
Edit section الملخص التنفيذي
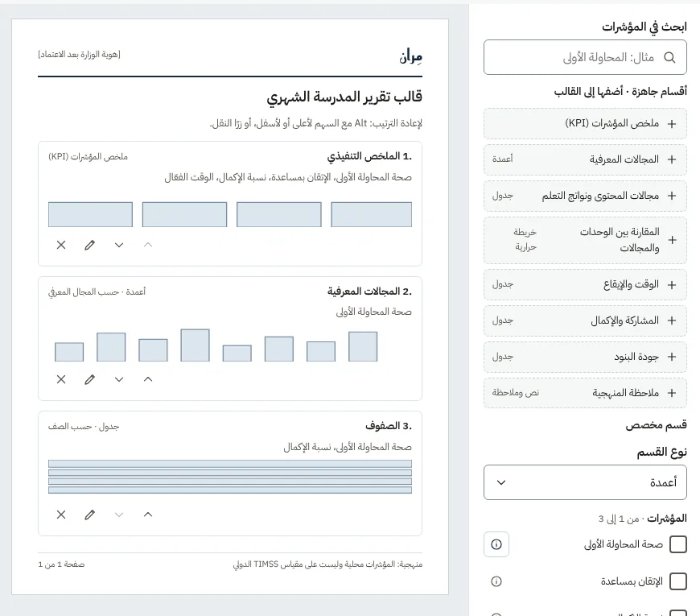pyautogui.click(x=90, y=245)
